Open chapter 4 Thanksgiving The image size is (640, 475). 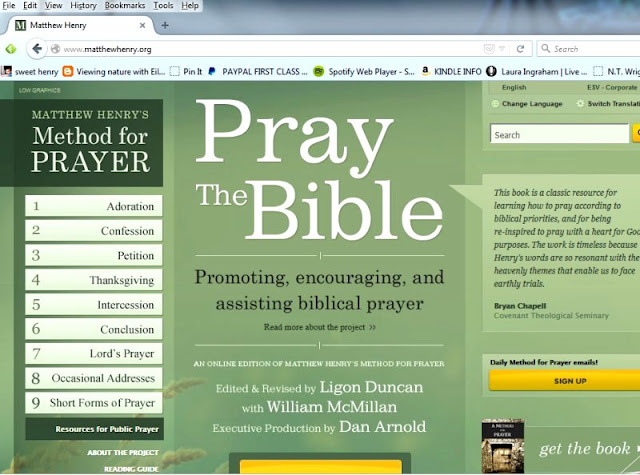point(93,280)
